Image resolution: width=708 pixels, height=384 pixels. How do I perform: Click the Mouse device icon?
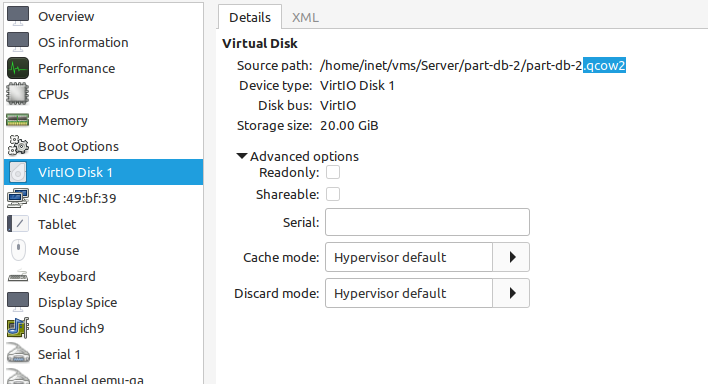click(18, 250)
